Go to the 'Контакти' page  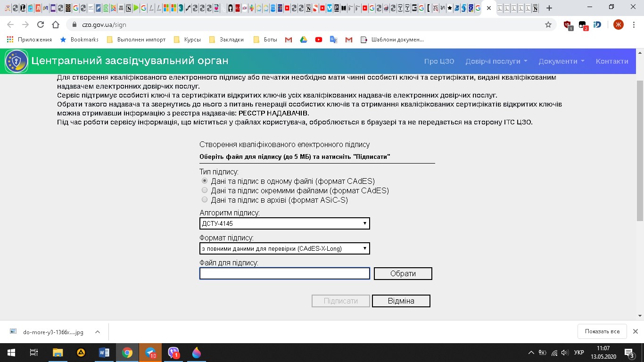pos(611,61)
